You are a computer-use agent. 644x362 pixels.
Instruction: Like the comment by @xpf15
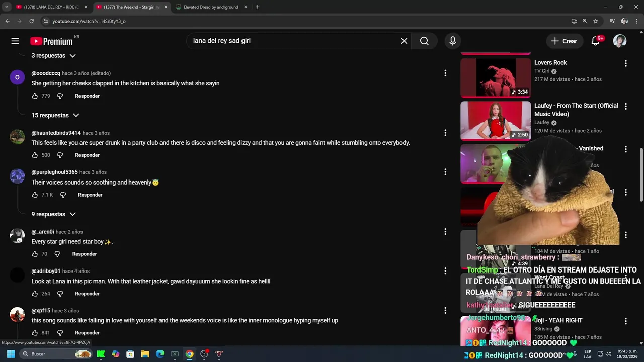click(x=35, y=333)
